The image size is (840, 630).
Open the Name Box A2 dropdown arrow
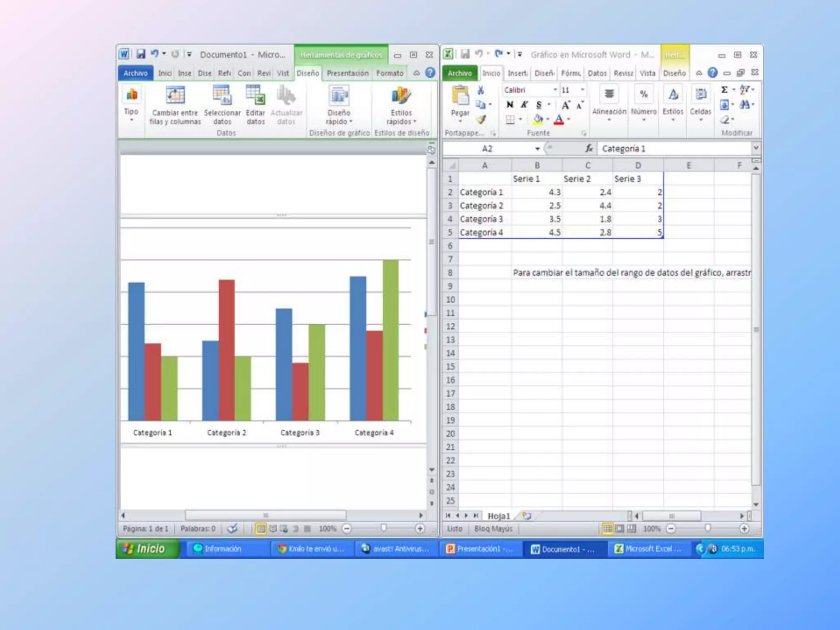pos(537,149)
